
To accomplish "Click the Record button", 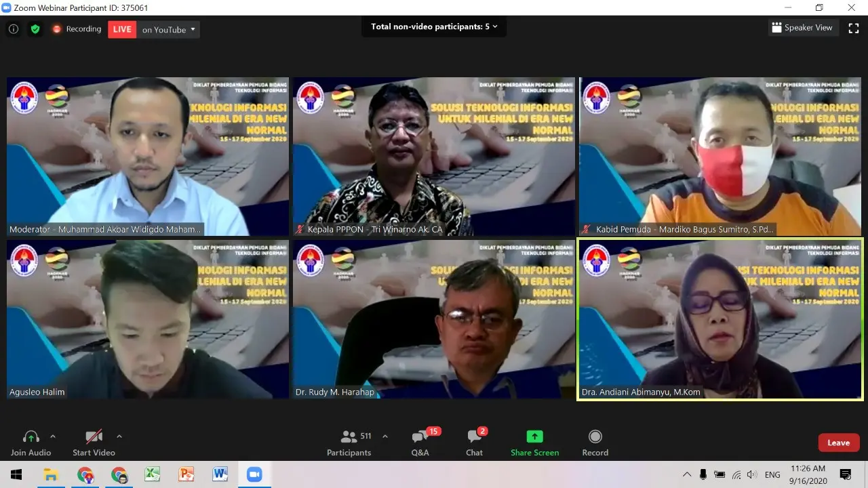I will (x=595, y=443).
